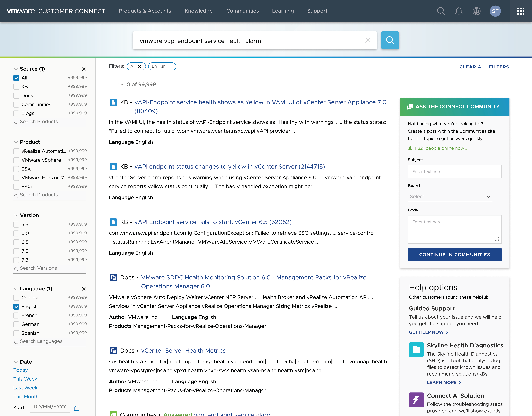Screen dimensions: 532x416
Task: Open the notifications bell
Action: tap(459, 11)
